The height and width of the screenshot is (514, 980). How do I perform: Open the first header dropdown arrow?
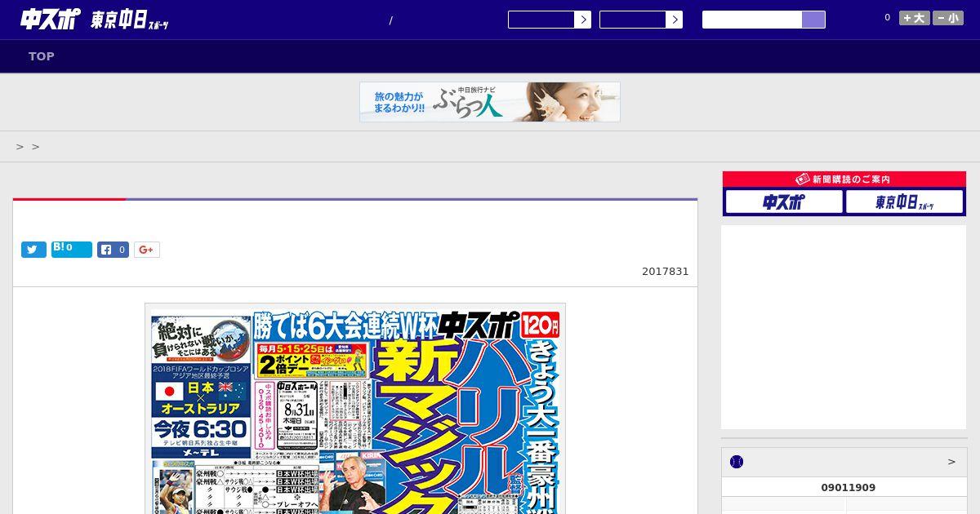[582, 20]
